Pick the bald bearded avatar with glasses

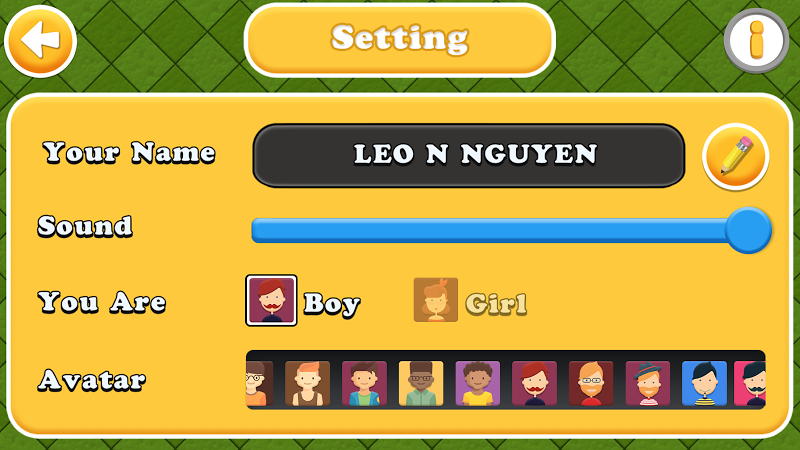pyautogui.click(x=591, y=383)
